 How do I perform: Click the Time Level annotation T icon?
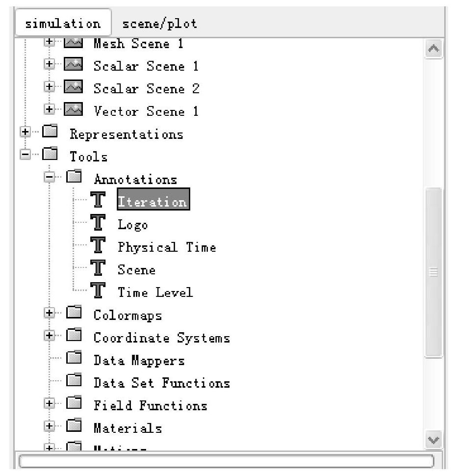[98, 292]
